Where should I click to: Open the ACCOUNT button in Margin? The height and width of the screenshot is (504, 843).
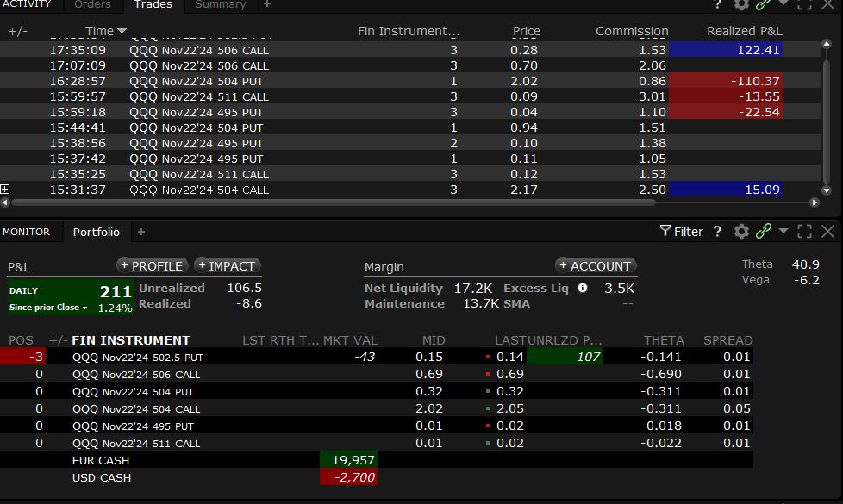596,266
